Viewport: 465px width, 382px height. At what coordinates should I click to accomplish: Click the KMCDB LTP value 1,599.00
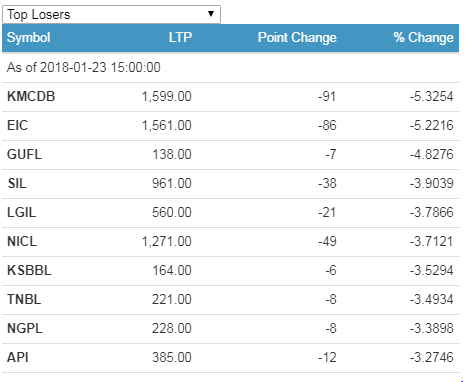(167, 97)
